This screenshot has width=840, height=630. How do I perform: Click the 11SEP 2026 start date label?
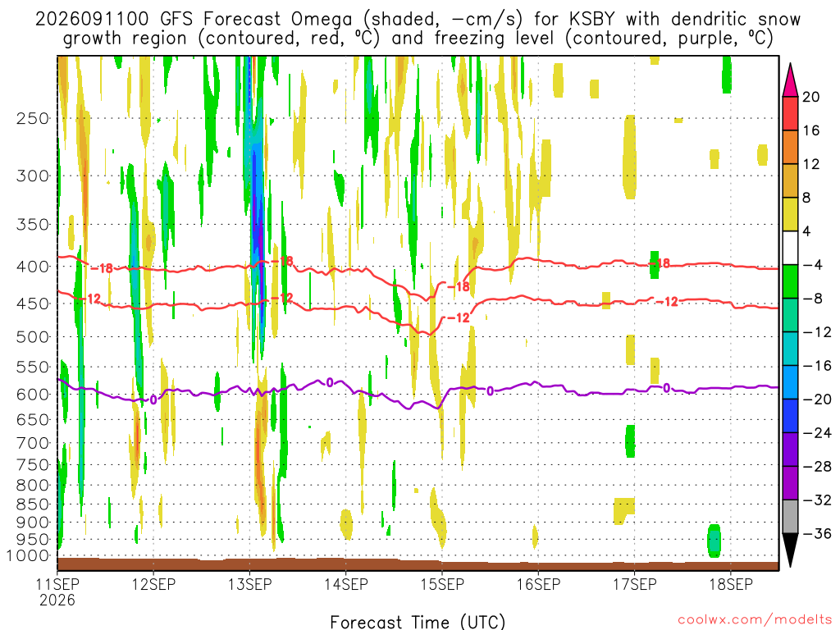[x=57, y=591]
